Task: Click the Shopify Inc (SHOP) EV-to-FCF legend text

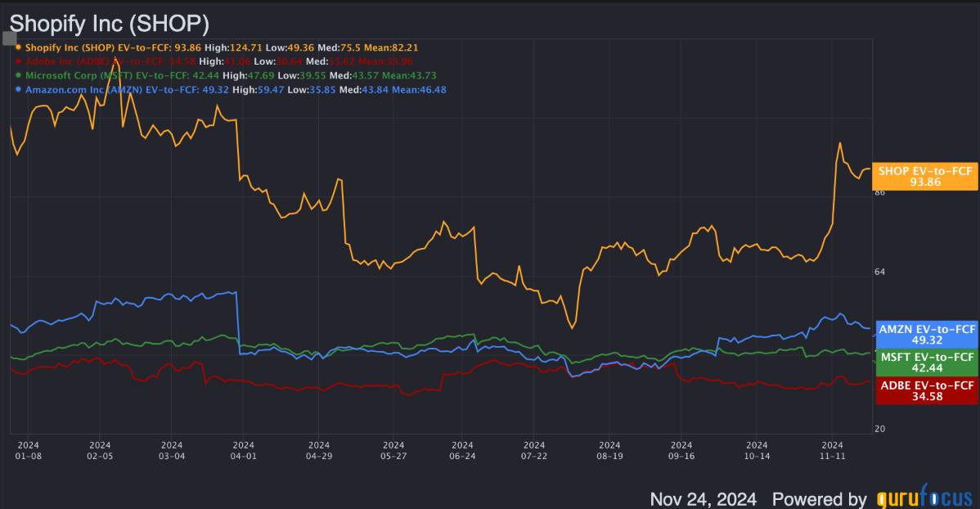Action: click(113, 47)
